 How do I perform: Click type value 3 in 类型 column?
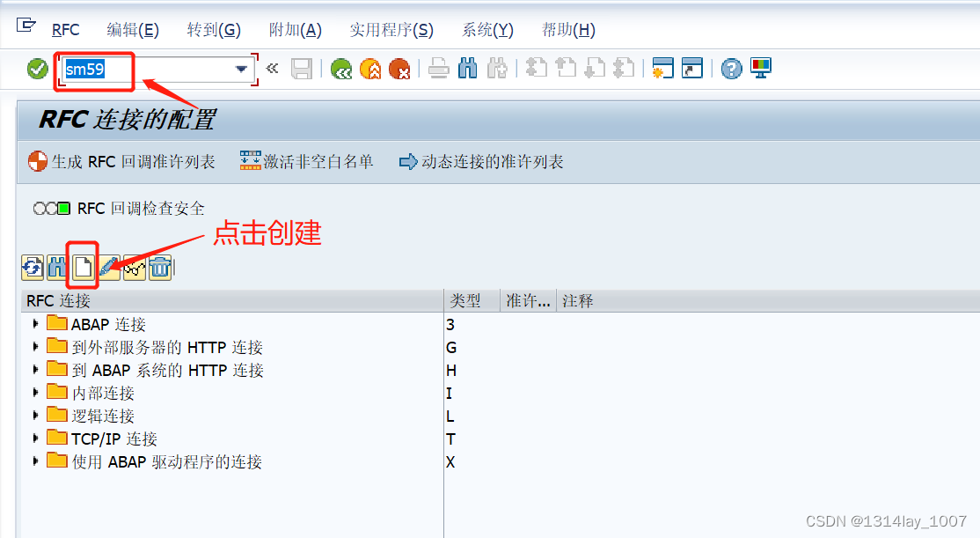(450, 324)
